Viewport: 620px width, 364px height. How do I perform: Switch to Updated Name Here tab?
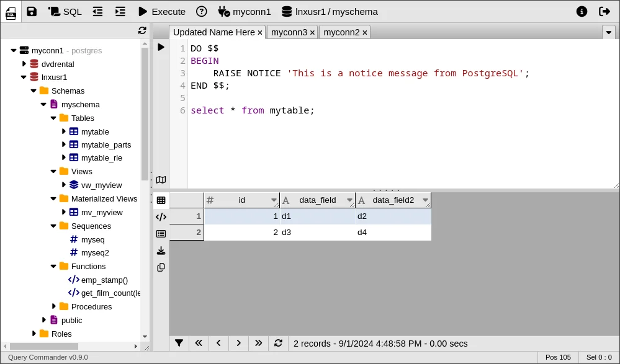(x=214, y=32)
